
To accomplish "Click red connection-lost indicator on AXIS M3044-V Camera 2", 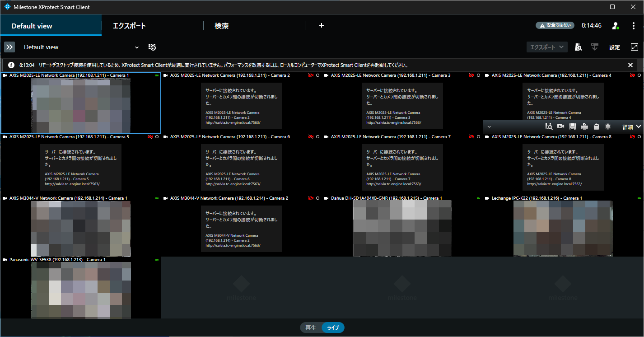I will coord(311,198).
